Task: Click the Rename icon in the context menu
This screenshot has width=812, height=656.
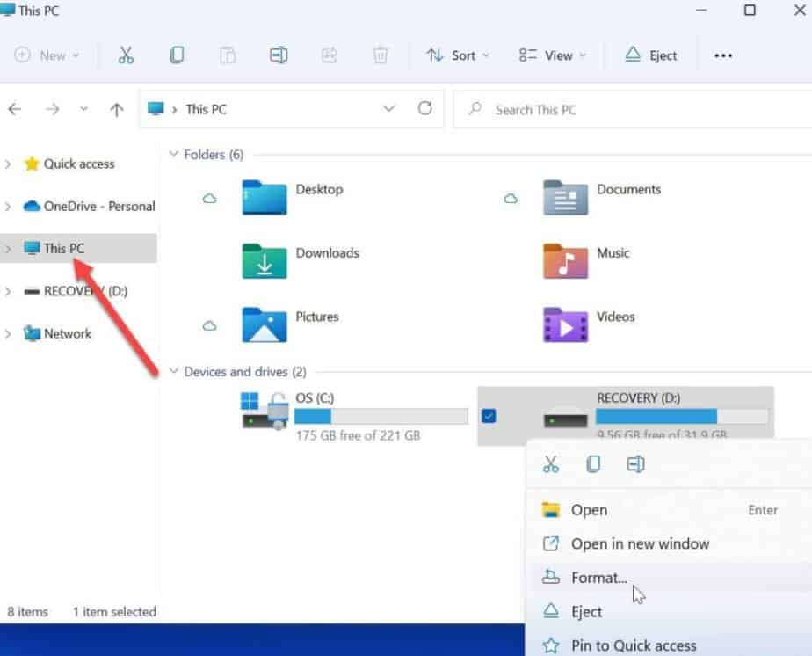Action: pos(636,463)
